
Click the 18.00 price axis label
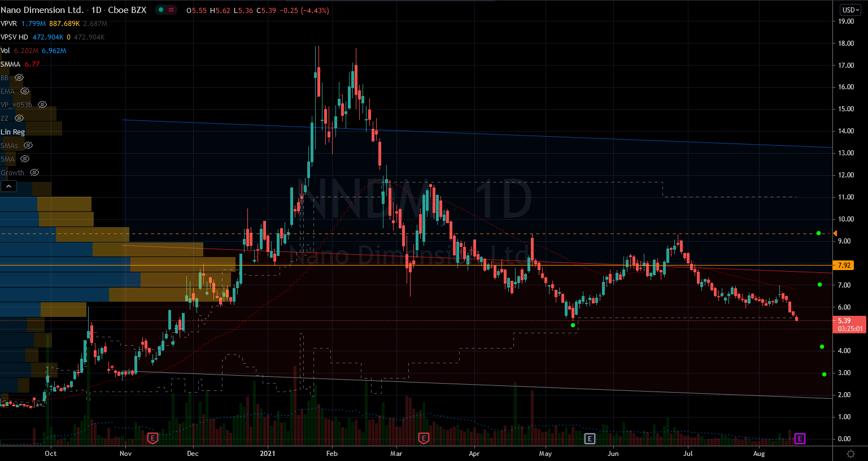[x=846, y=44]
